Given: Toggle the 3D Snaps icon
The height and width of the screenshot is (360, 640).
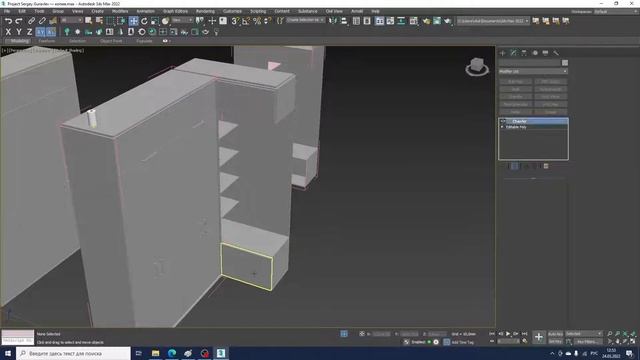Looking at the screenshot, I should point(236,21).
